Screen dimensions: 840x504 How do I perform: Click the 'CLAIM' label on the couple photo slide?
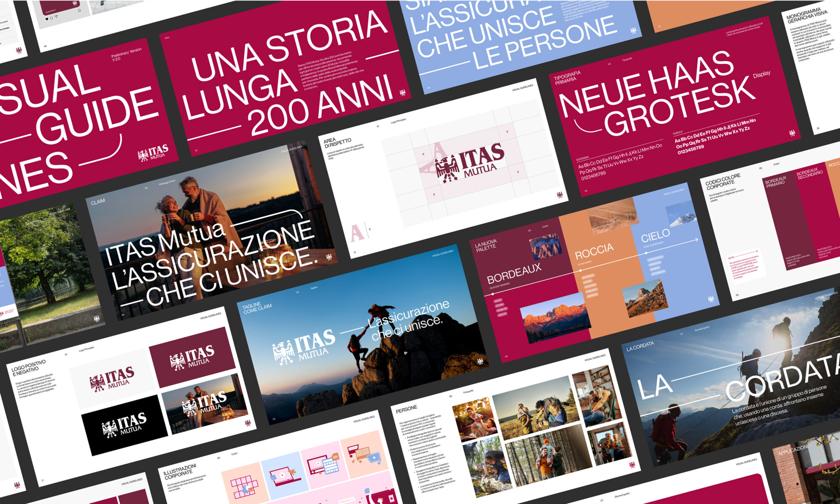98,201
